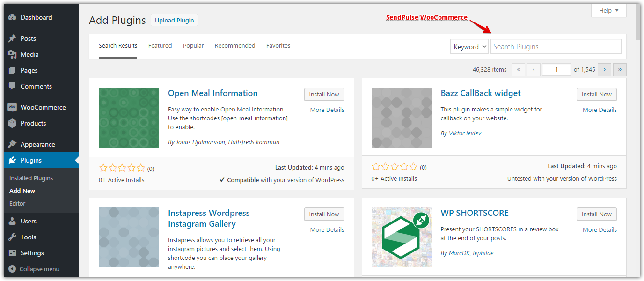Click the WP SHORTSCORE plugin thumbnail

click(402, 237)
